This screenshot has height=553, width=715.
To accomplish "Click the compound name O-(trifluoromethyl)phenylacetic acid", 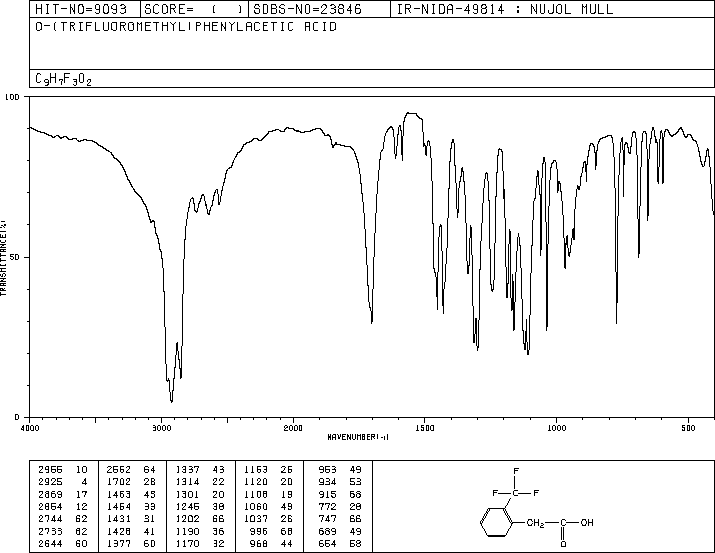I will pyautogui.click(x=186, y=27).
